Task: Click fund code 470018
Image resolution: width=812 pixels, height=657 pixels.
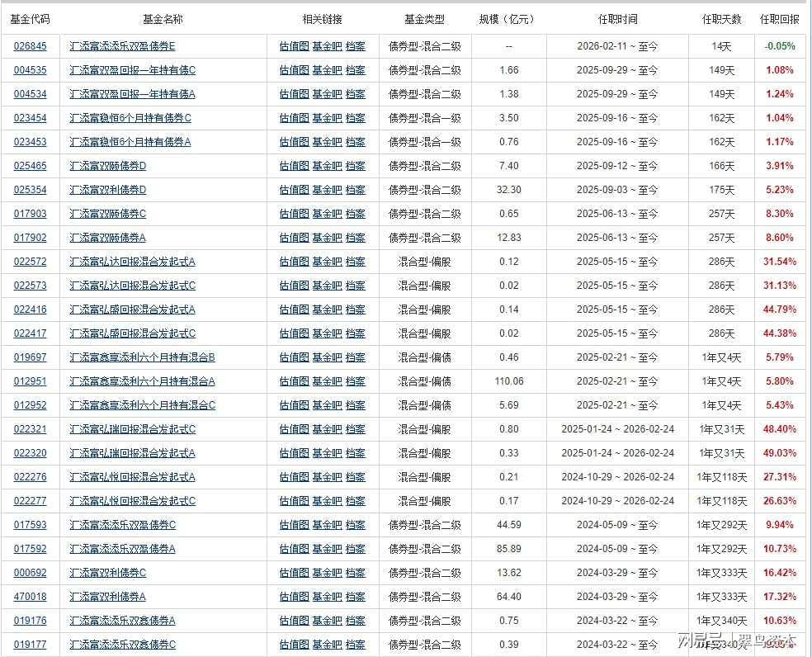Action: [x=30, y=597]
